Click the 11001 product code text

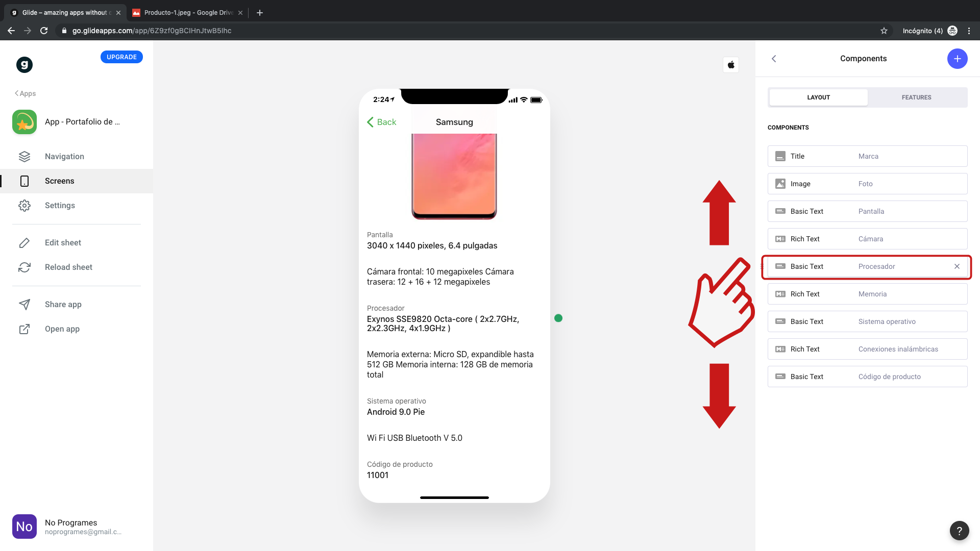point(378,475)
